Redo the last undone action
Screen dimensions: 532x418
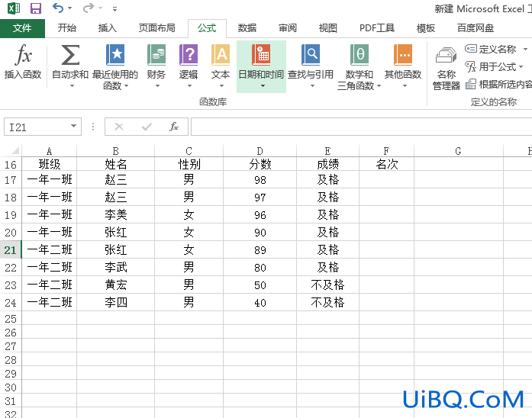coord(89,8)
